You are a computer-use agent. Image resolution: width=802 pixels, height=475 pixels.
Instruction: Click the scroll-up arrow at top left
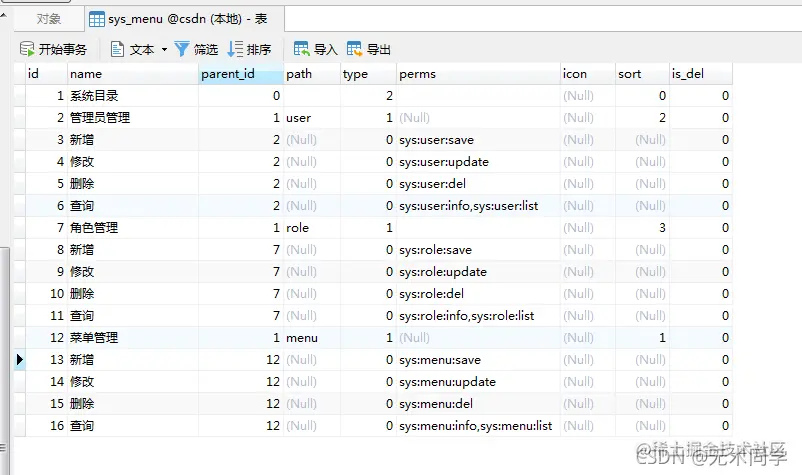(x=4, y=16)
